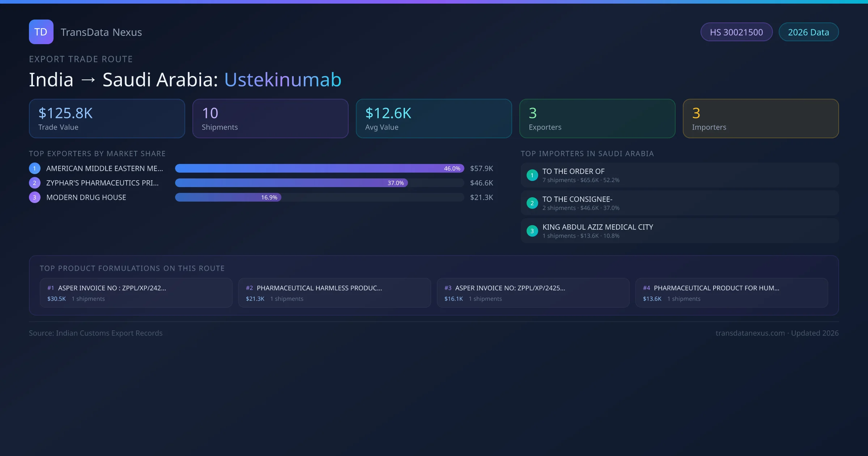The height and width of the screenshot is (456, 868).
Task: Click the 2026 Data pill
Action: pyautogui.click(x=808, y=32)
